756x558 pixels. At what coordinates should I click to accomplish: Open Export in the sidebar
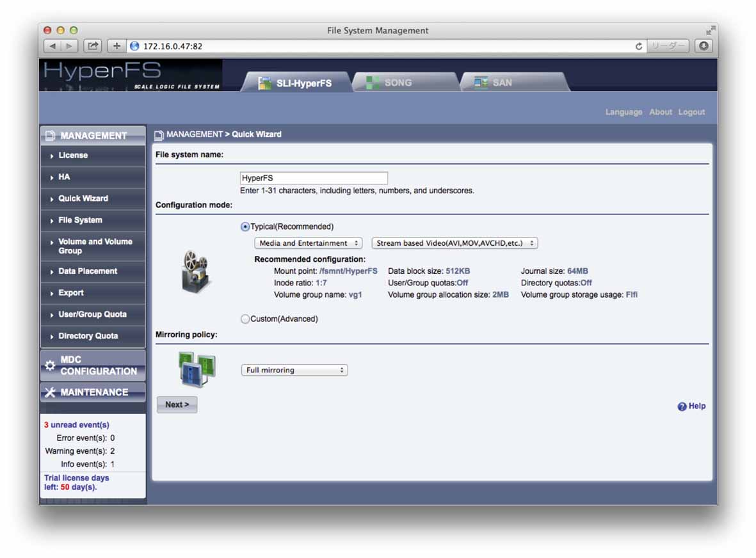pyautogui.click(x=93, y=292)
